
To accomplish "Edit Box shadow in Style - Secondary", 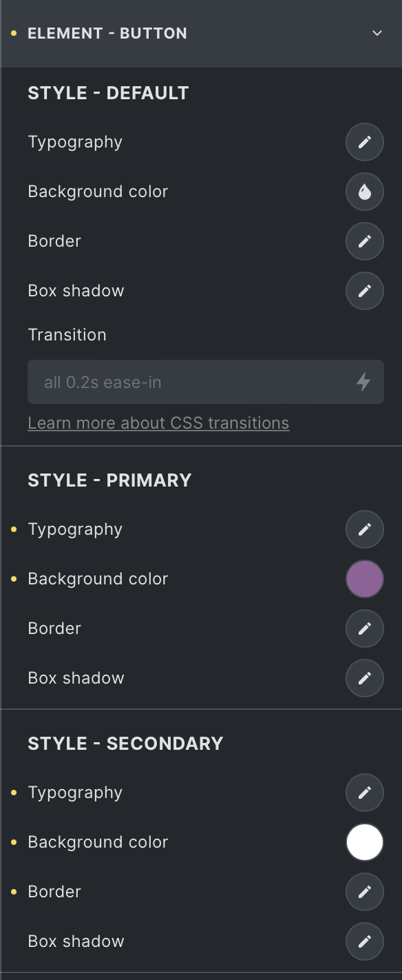I will coord(365,941).
